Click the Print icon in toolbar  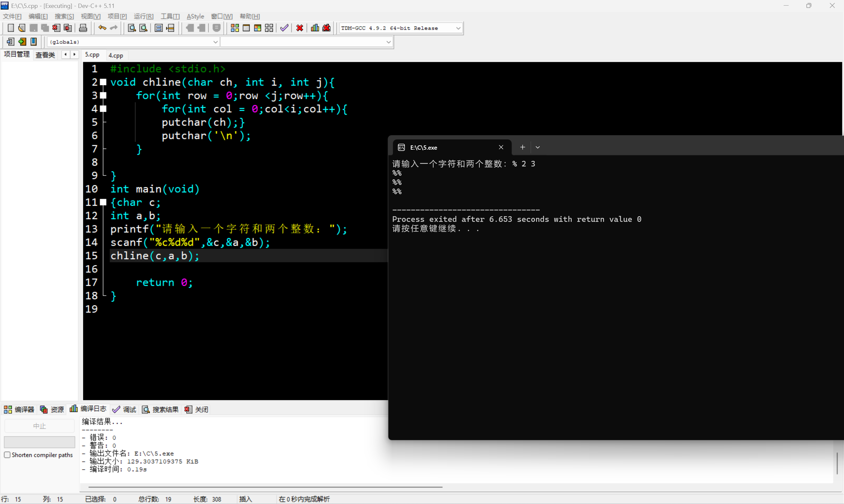[83, 28]
